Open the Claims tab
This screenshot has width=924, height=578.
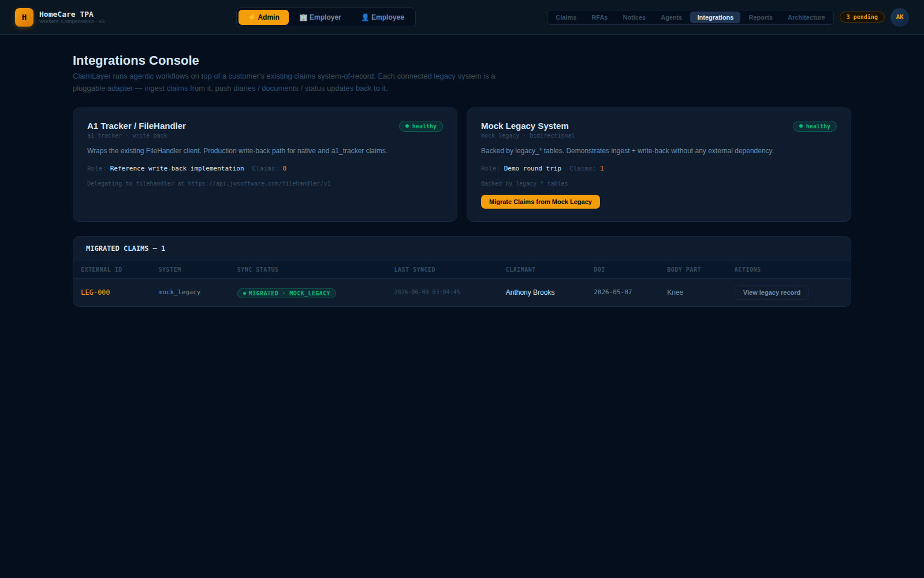[566, 17]
